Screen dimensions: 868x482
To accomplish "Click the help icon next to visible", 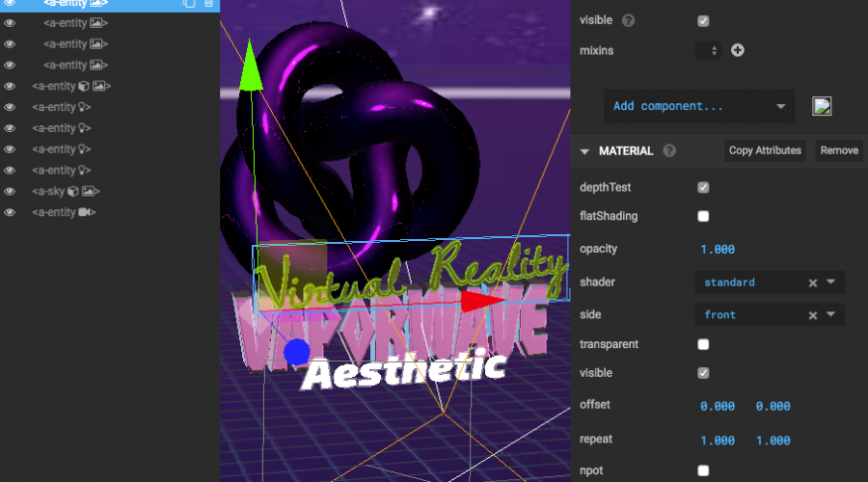I will 629,20.
